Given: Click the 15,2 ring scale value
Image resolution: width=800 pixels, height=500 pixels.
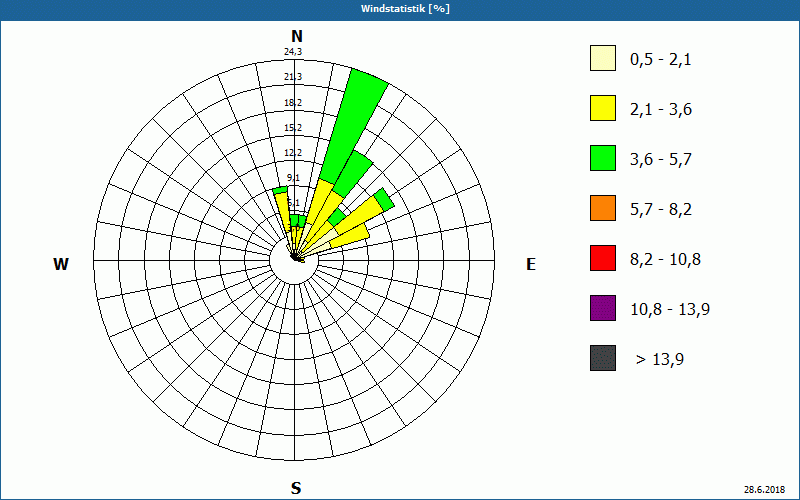Looking at the screenshot, I should [x=293, y=128].
